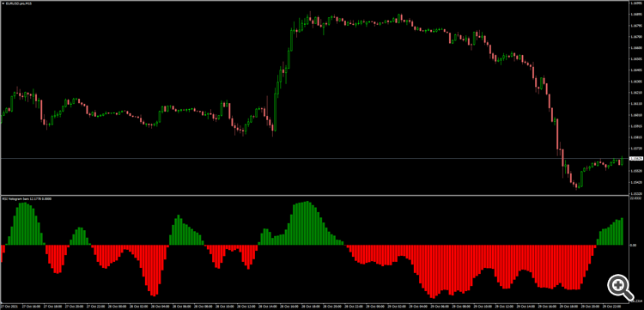
Task: Click the 28 Oct 00:00 time label
Action: tap(117, 306)
